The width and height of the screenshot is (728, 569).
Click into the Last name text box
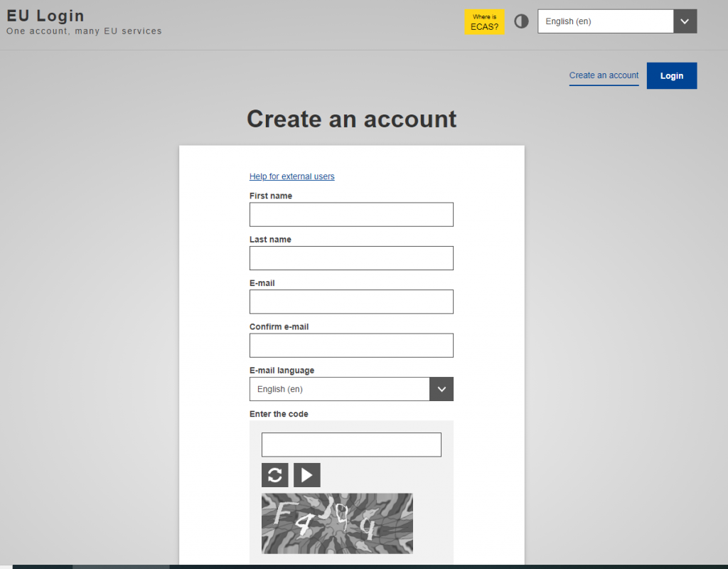(x=351, y=258)
